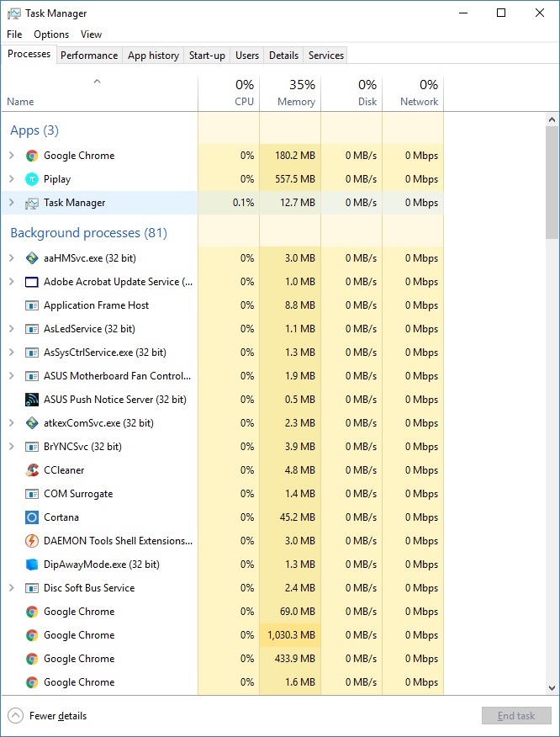Click the Task Manager title bar icon
Screen dimensions: 560x737
click(14, 13)
